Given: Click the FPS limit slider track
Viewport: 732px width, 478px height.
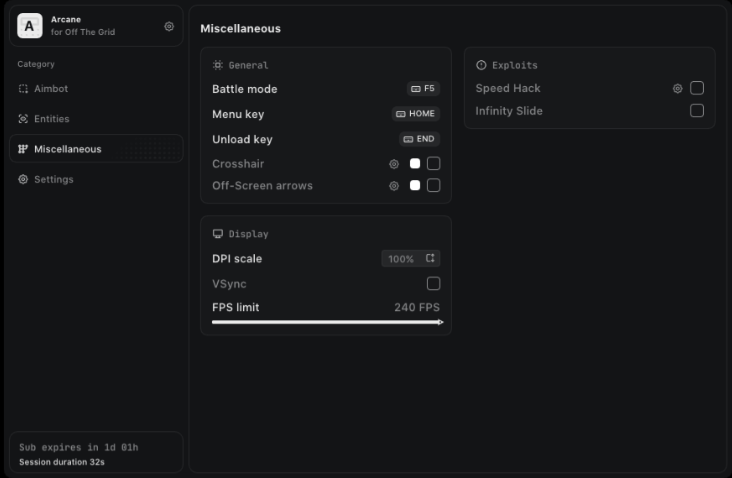Looking at the screenshot, I should click(326, 322).
